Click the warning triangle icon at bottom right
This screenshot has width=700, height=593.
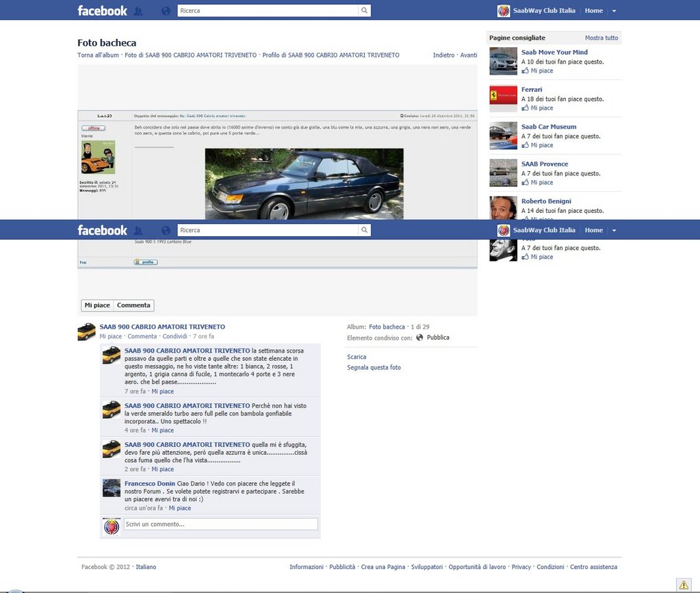[x=684, y=585]
